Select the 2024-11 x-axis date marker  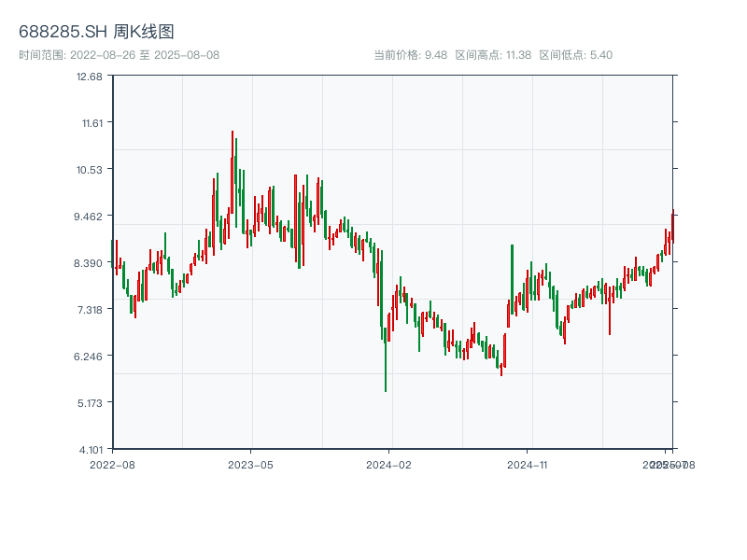(529, 464)
